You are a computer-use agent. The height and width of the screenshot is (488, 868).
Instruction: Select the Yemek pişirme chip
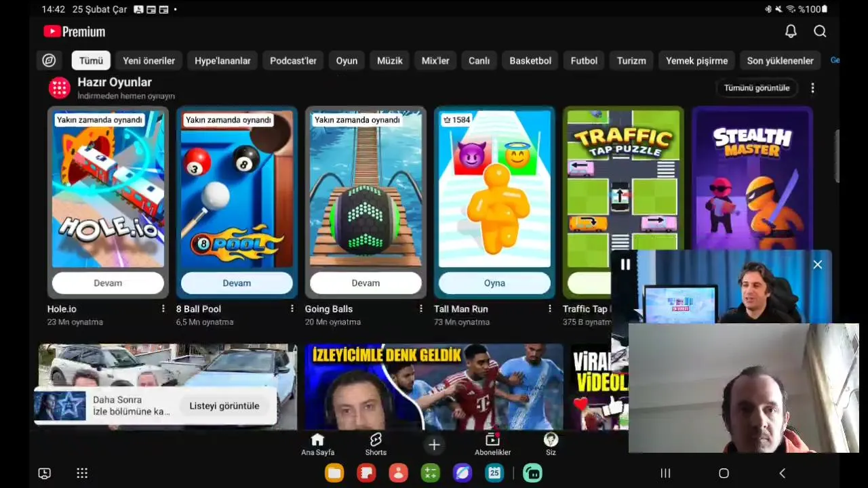696,60
